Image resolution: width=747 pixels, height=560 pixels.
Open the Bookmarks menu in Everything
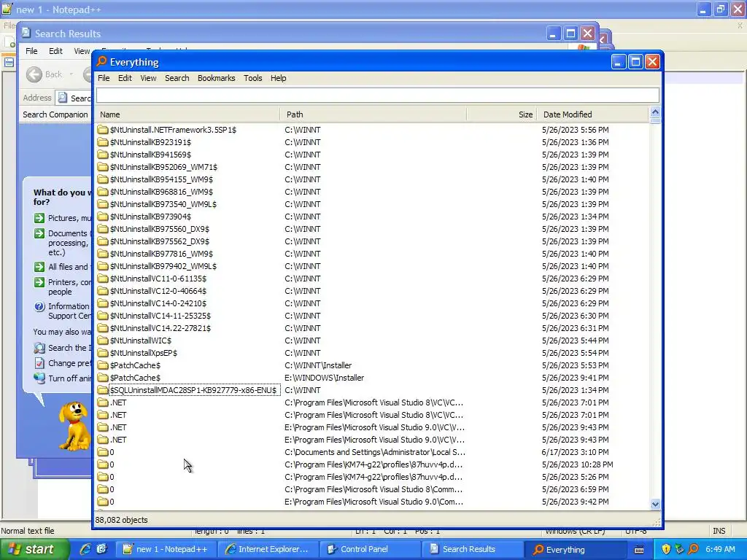coord(216,78)
